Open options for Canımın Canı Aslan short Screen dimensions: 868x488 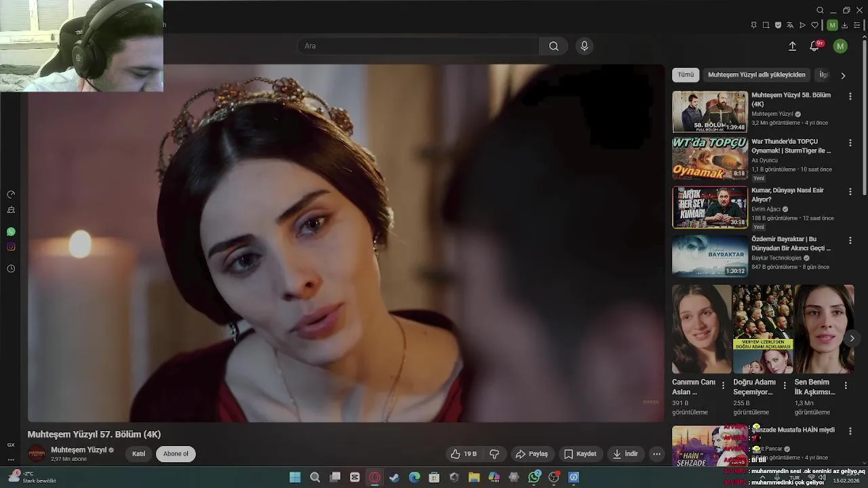(723, 385)
